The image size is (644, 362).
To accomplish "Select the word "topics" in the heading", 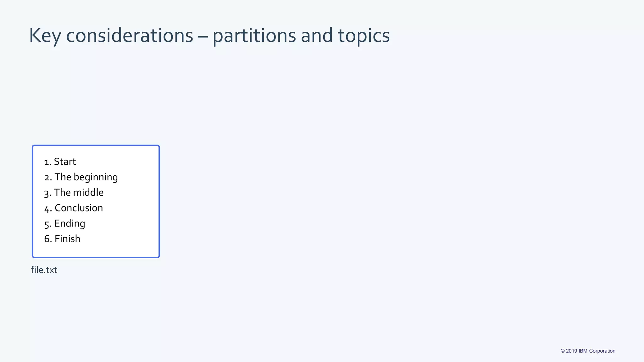I will [x=364, y=36].
